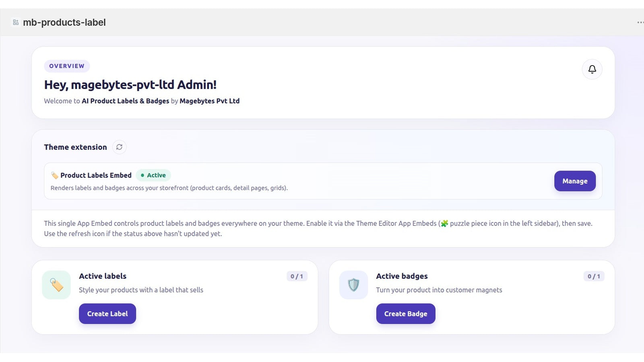Click the mb-products-label app title
Screen dimensions: 644x362
tap(64, 23)
